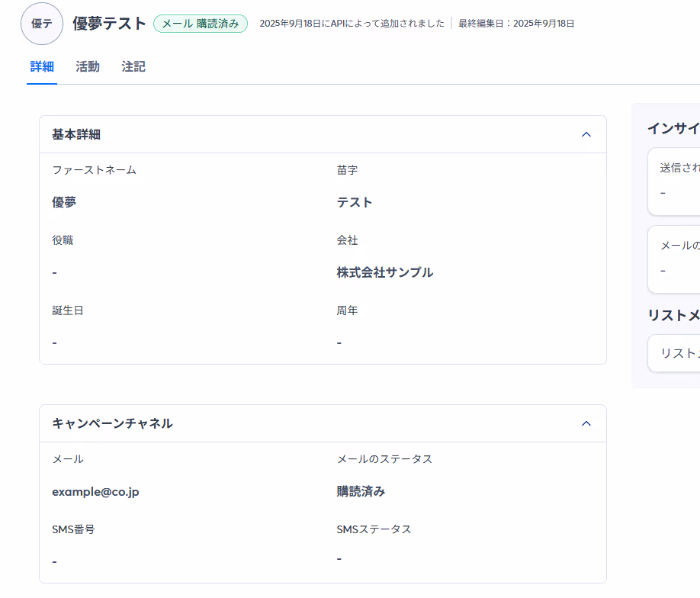Click the メール 購読済み status badge
Viewport: 700px width, 598px height.
(x=201, y=24)
